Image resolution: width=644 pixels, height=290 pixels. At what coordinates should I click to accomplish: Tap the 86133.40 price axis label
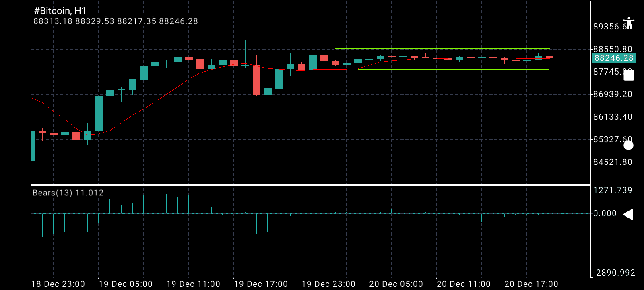(613, 117)
